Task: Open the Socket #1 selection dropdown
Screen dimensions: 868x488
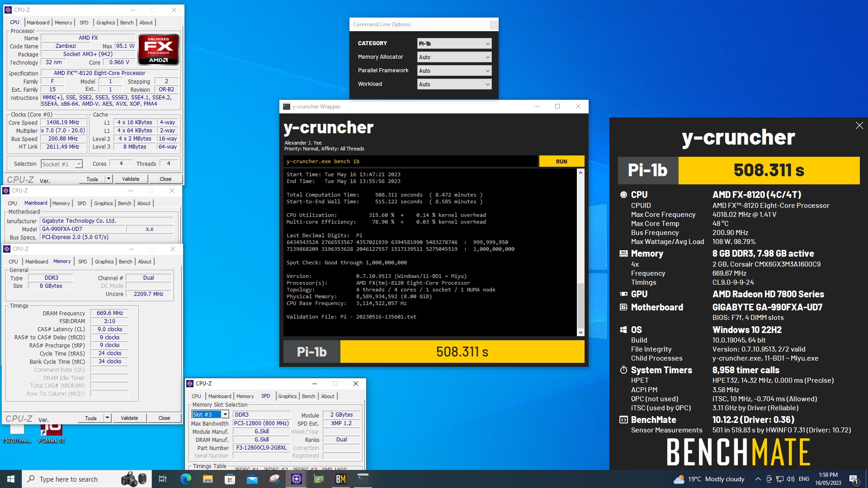Action: [62, 164]
